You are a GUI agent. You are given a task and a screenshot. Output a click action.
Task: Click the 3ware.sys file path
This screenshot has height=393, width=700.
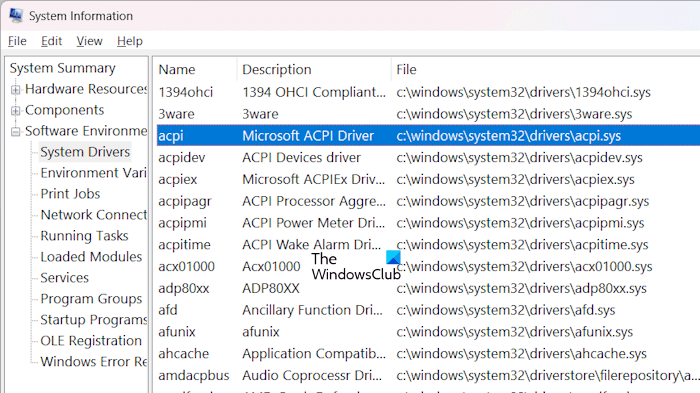pos(514,114)
